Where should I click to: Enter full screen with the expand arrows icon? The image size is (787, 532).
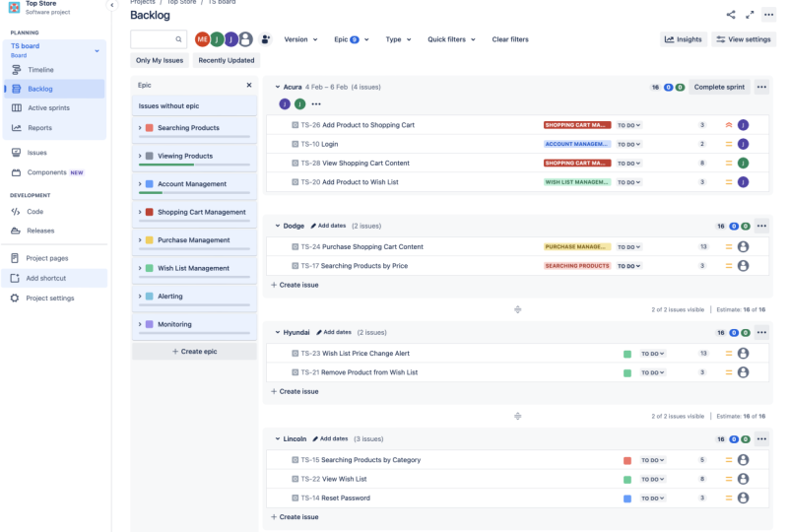750,15
